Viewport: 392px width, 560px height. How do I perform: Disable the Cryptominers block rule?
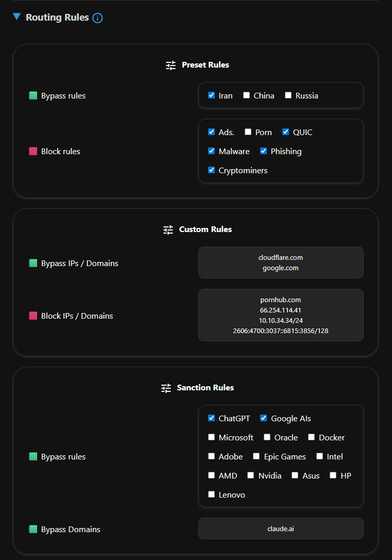[x=211, y=170]
